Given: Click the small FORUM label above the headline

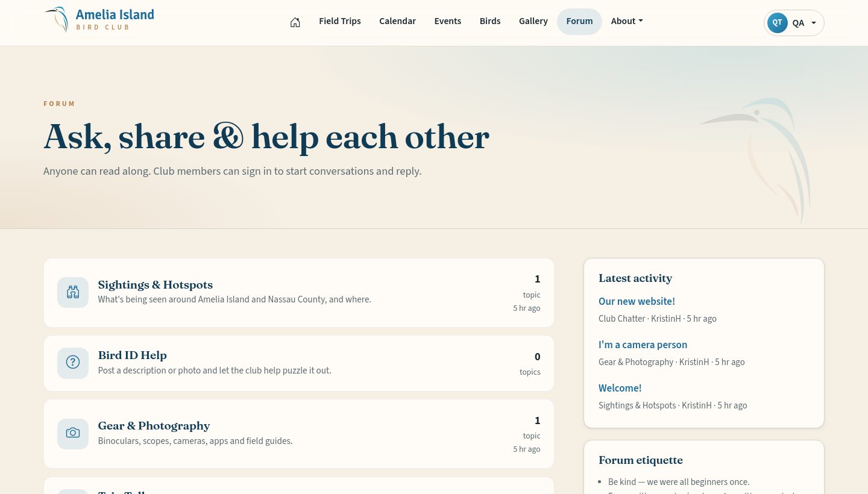Looking at the screenshot, I should point(59,104).
